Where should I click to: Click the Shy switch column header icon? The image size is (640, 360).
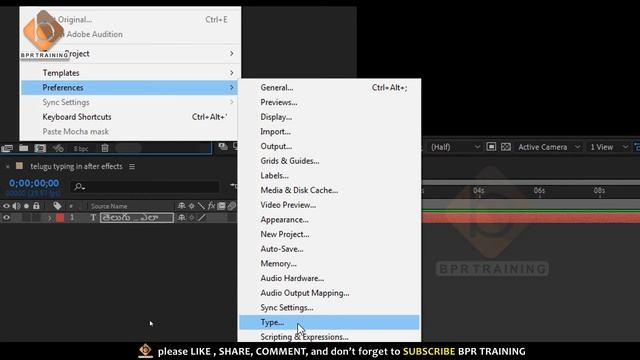point(182,206)
